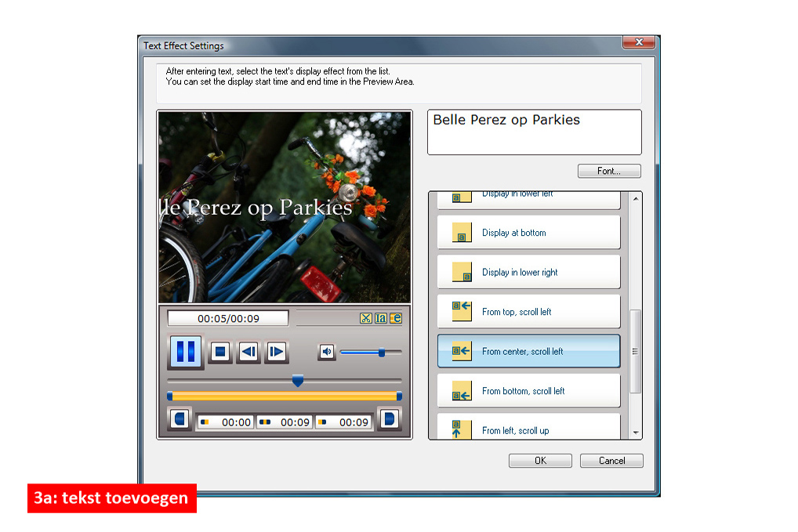This screenshot has width=798, height=532.
Task: Click the scissors trim icon
Action: [x=365, y=318]
